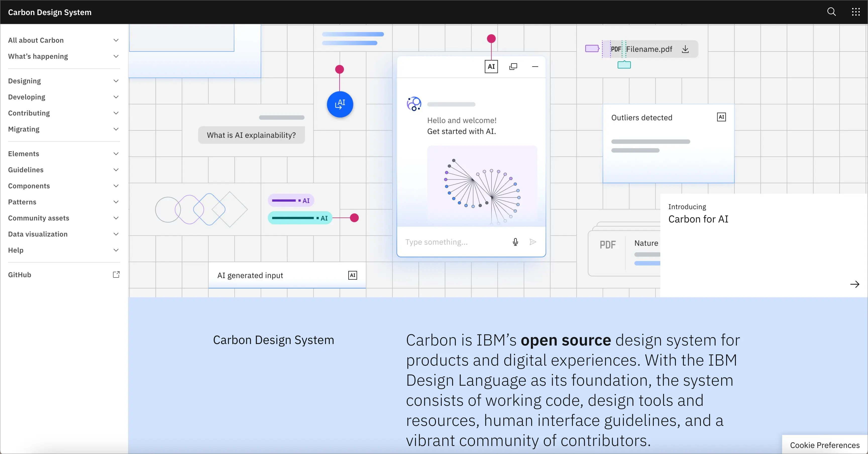Click the download icon beside Filename.pdf
This screenshot has height=454, width=868.
(x=685, y=49)
